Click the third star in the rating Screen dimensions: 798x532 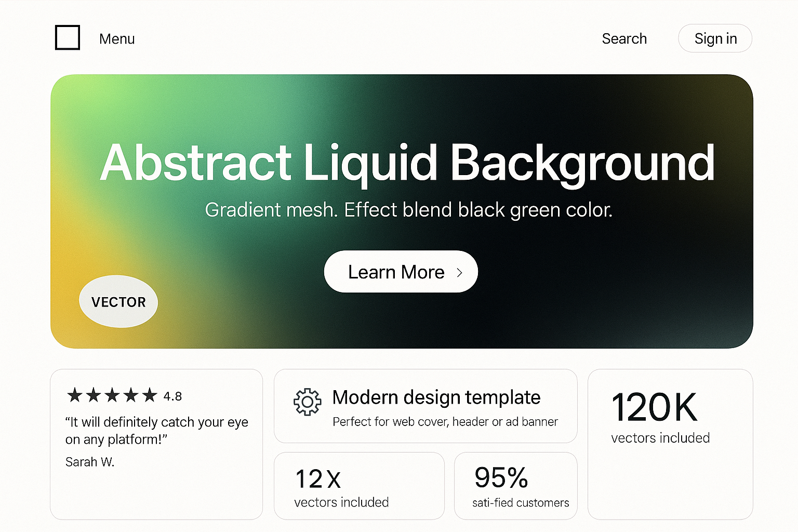[112, 395]
